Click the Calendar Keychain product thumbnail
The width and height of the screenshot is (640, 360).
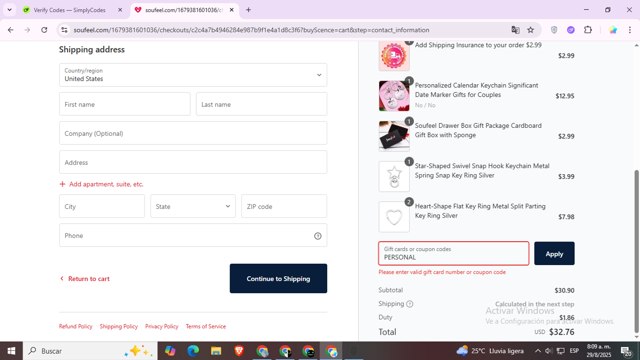tap(394, 96)
